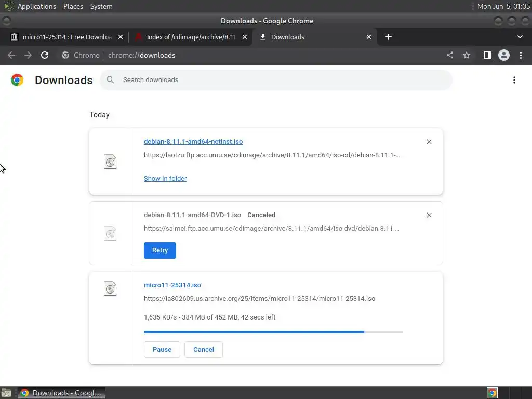Close the micro11-25314 tab
Image resolution: width=532 pixels, height=399 pixels.
click(x=121, y=37)
